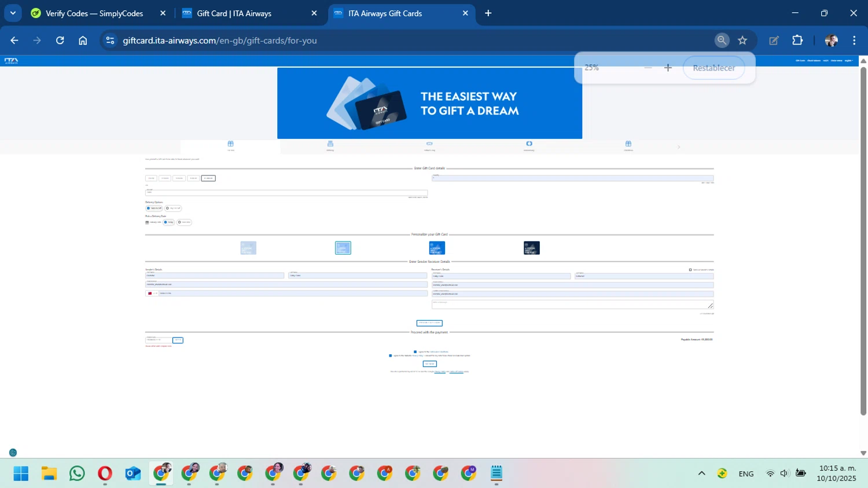868x488 pixels.
Task: Open Notepad from taskbar
Action: 496,474
